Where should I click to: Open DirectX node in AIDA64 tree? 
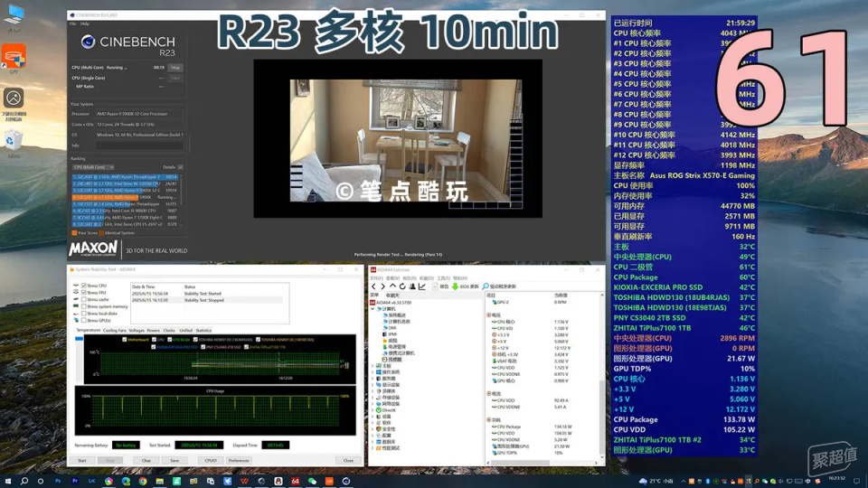tap(388, 410)
